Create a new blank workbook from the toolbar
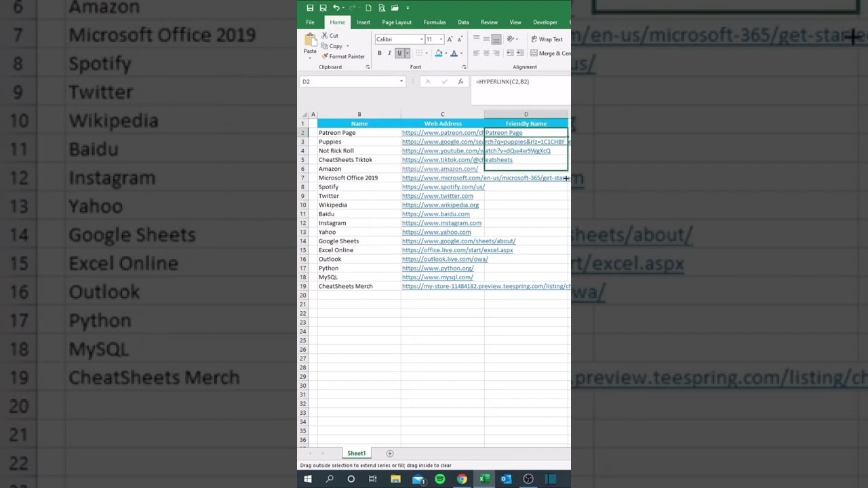Screen dimensions: 868x488 368,8
